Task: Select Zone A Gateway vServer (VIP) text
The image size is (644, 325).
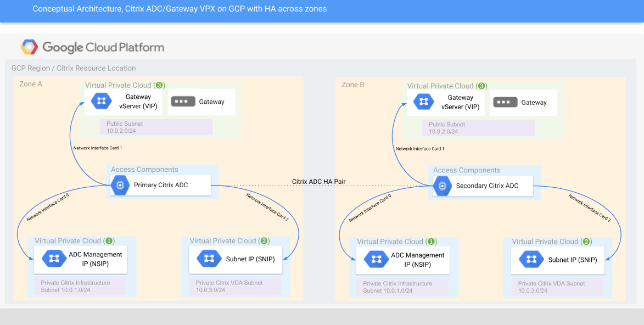Action: pyautogui.click(x=138, y=101)
